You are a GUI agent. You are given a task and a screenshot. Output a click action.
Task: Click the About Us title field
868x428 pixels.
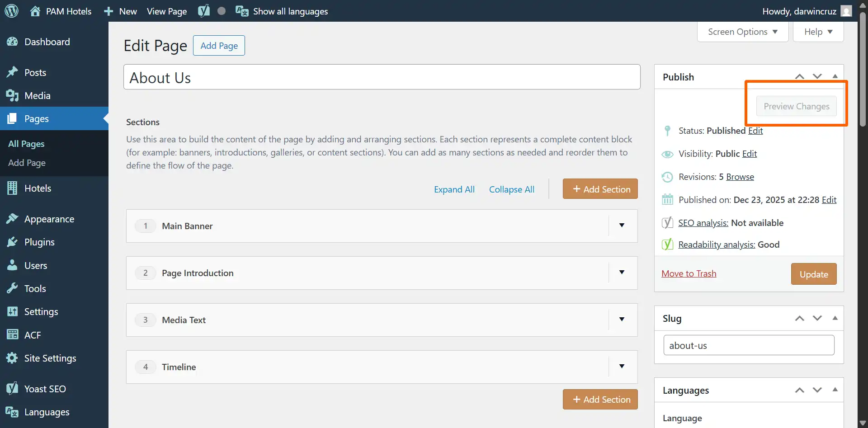point(382,77)
